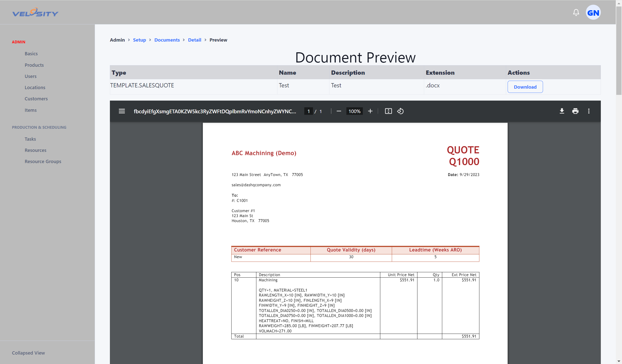Click the Machining description line
The width and height of the screenshot is (622, 364).
click(268, 280)
